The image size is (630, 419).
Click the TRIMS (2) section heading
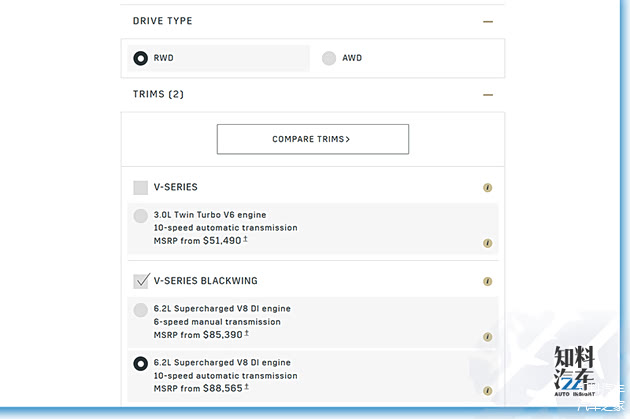(x=158, y=94)
